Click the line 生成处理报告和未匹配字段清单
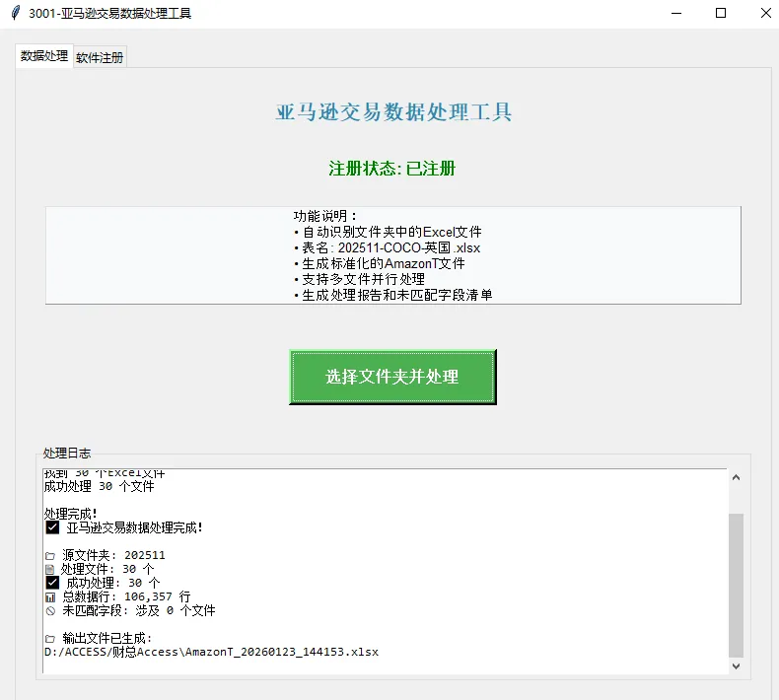The image size is (779, 700). click(x=393, y=295)
